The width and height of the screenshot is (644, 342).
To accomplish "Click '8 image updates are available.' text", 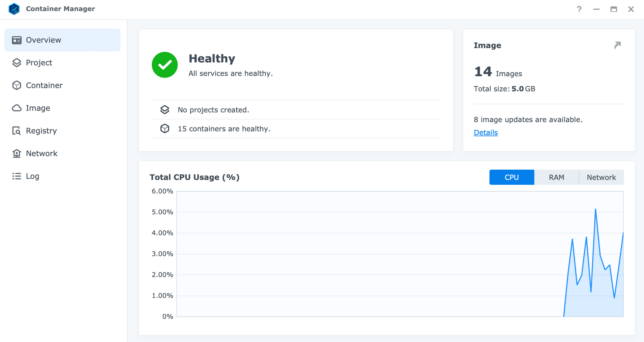I will click(528, 119).
